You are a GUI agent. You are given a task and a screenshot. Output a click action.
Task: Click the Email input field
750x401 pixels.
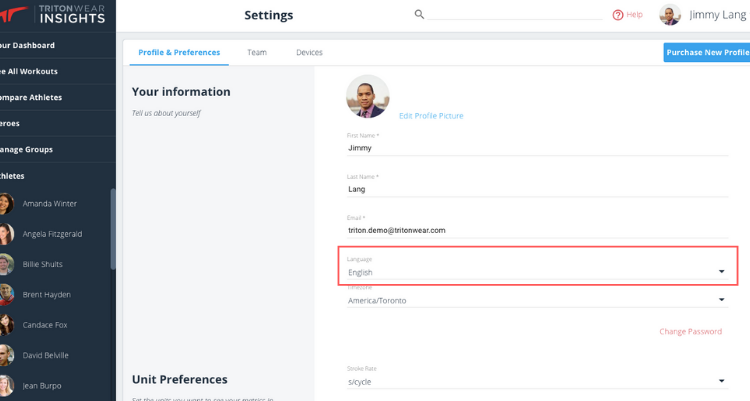point(537,230)
